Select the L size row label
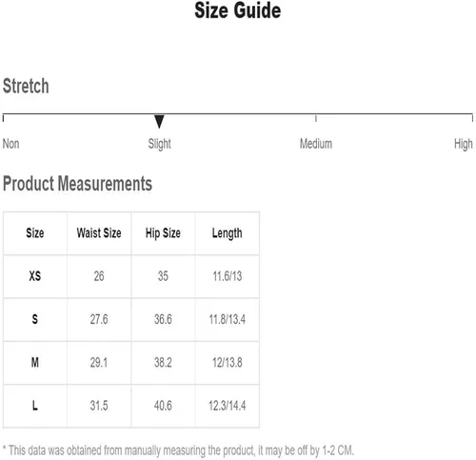The width and height of the screenshot is (476, 460). coord(35,406)
